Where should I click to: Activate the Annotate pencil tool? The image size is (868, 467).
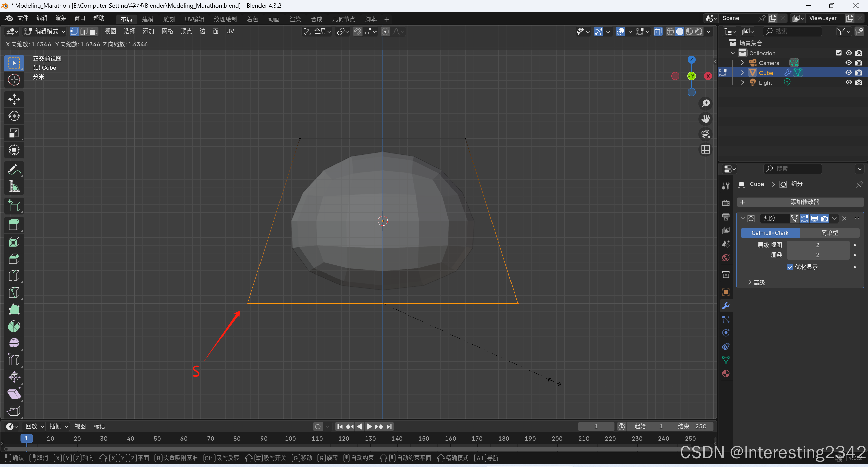(x=14, y=169)
